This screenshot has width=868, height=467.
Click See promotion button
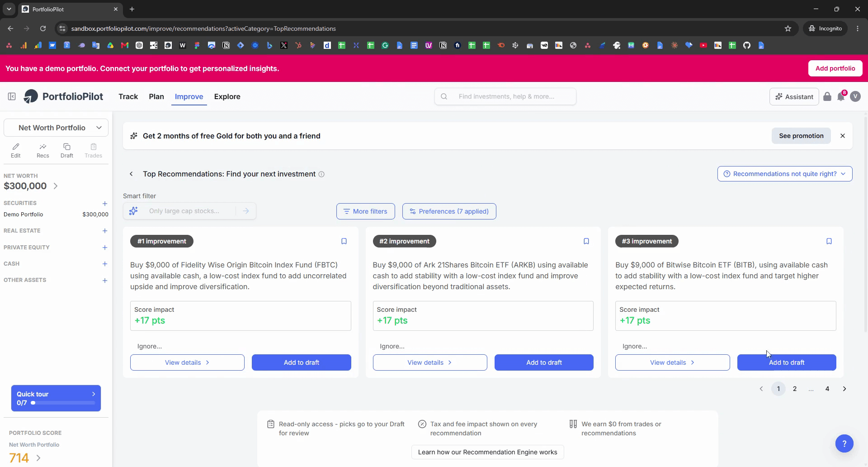801,136
